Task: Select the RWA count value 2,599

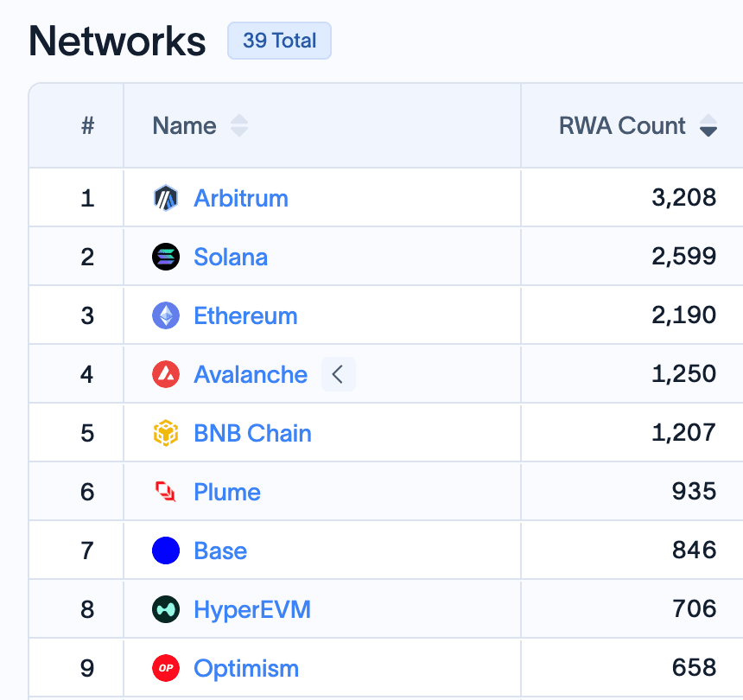Action: [x=683, y=257]
